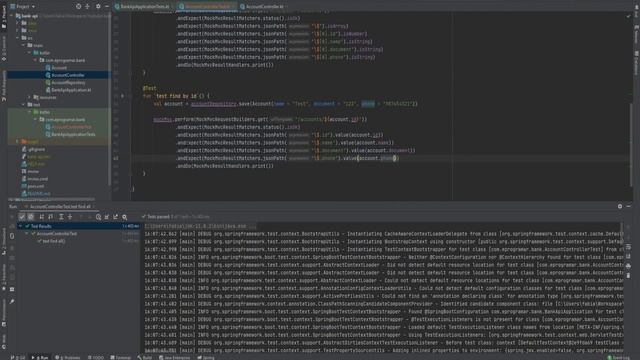The width and height of the screenshot is (640, 360).
Task: Toggle sort tests alphabetically
Action: [x=42, y=217]
